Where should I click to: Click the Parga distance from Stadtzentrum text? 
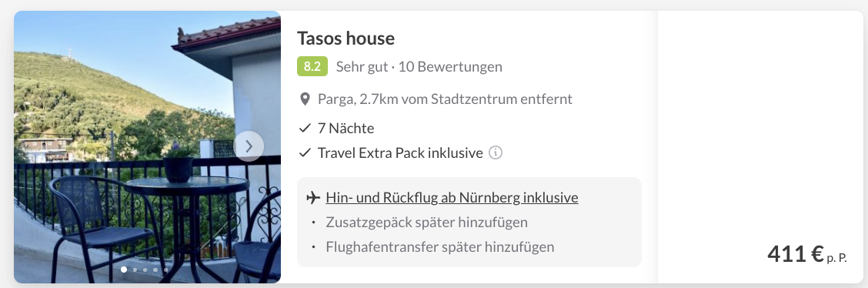(445, 99)
